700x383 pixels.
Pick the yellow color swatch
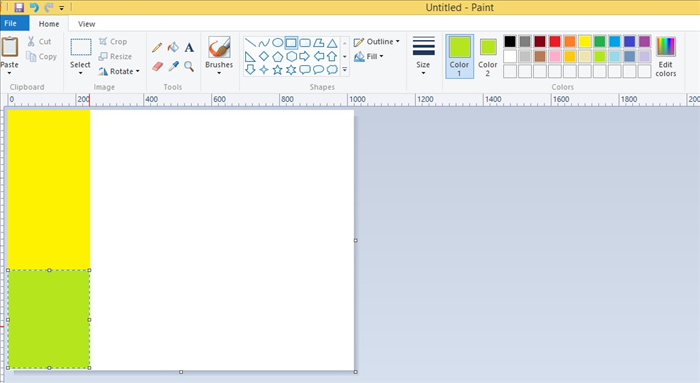(585, 42)
